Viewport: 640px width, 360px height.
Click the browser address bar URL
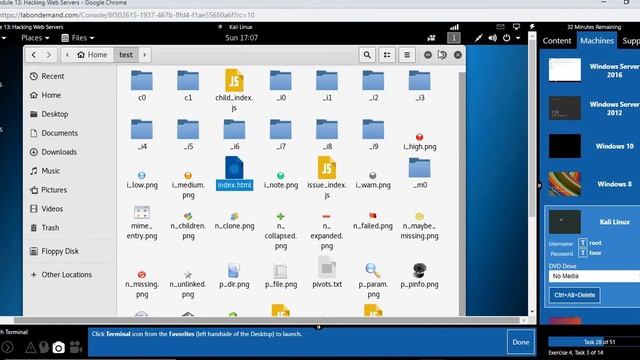[127, 15]
